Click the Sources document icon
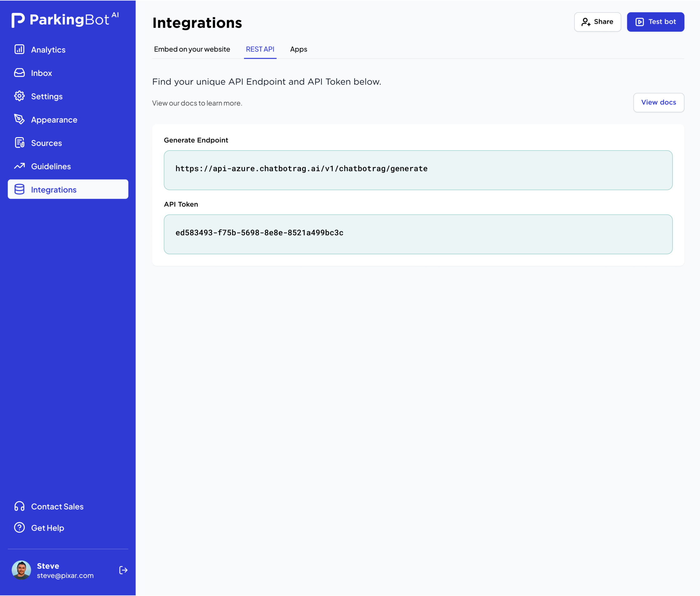700x596 pixels. click(x=19, y=143)
